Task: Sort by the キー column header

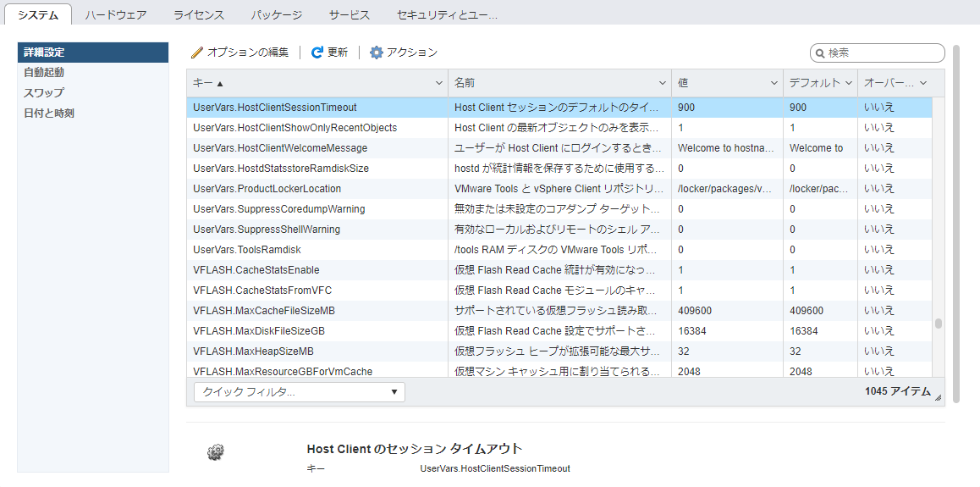Action: point(317,82)
